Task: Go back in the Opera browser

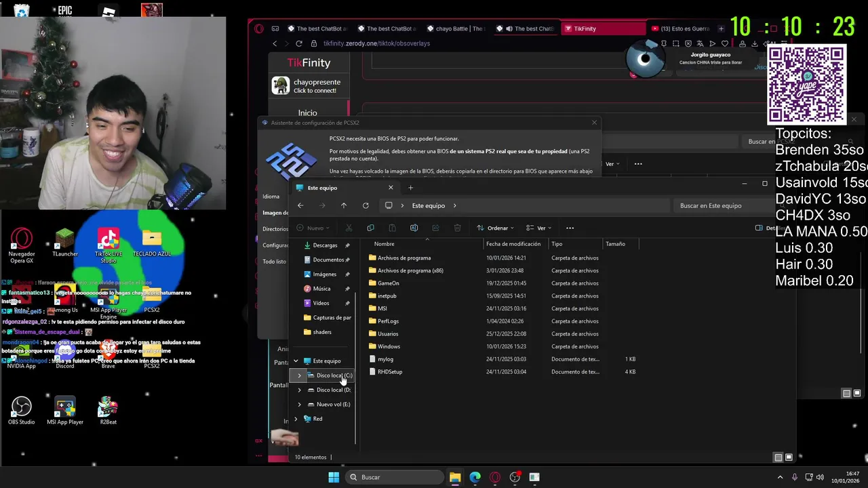Action: [275, 43]
